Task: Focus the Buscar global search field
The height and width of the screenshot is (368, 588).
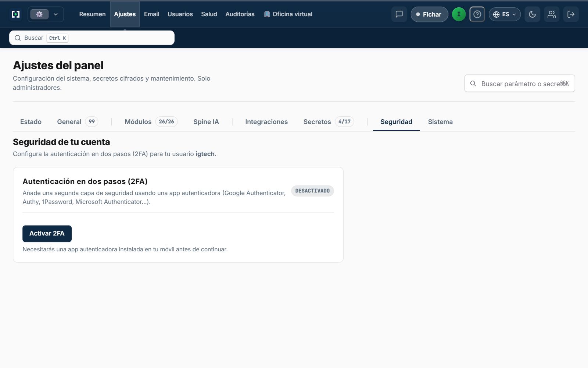Action: tap(92, 38)
